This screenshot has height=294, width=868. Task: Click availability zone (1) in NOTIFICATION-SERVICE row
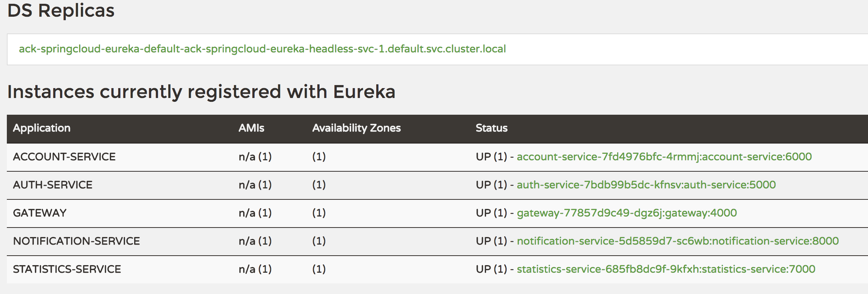(319, 241)
